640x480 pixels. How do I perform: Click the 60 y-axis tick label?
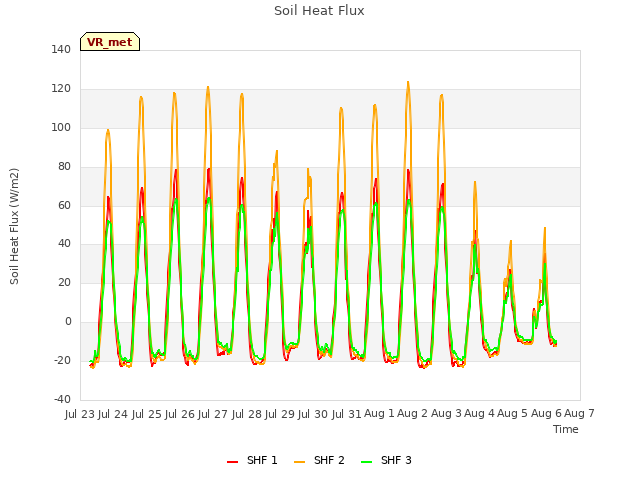pos(64,205)
